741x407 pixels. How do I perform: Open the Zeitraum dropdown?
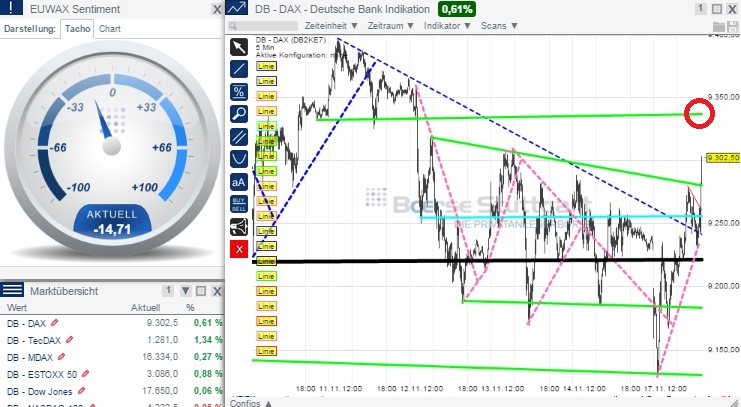point(390,26)
